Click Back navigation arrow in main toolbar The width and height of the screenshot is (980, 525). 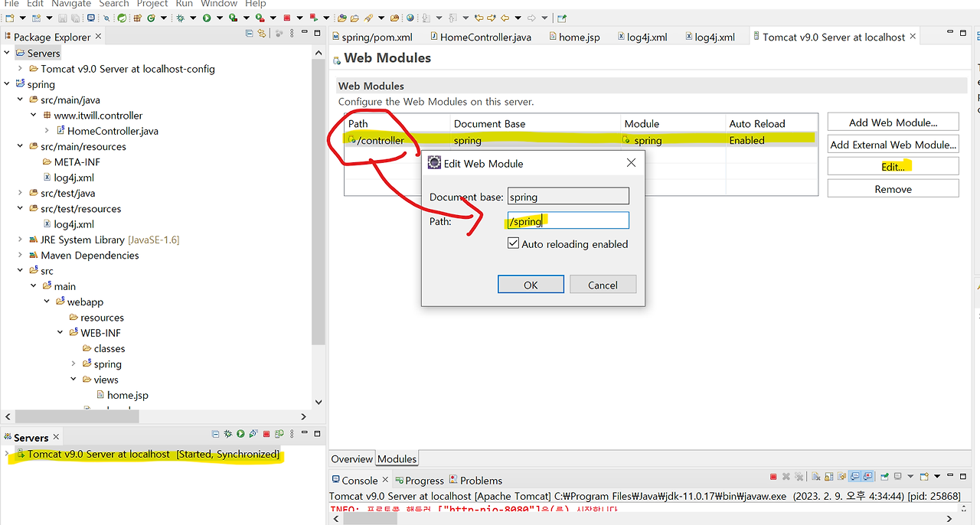pos(505,18)
